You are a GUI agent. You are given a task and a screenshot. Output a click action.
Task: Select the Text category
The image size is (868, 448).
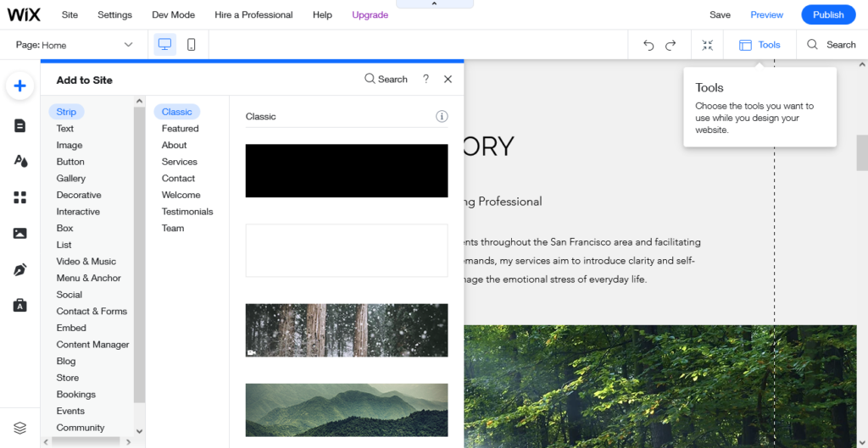point(64,129)
